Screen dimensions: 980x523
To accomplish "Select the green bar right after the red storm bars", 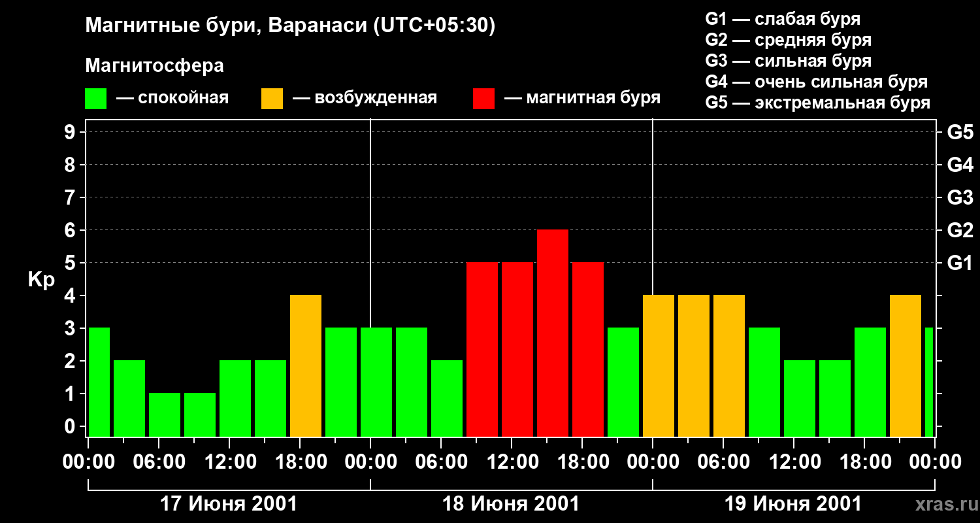I will [x=623, y=382].
